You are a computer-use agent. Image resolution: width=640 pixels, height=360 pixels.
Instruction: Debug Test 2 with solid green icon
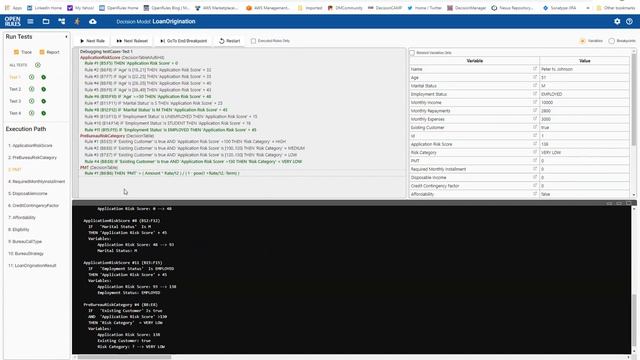(x=43, y=89)
